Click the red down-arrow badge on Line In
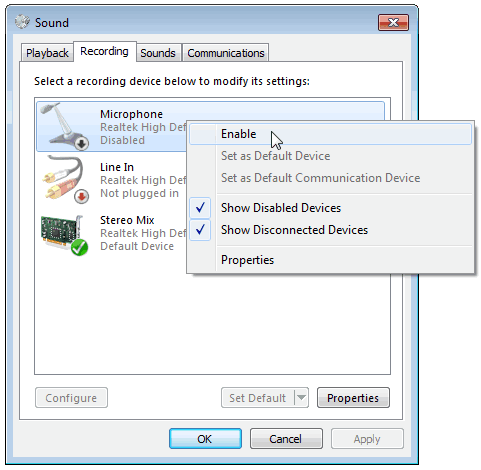The image size is (481, 470). [x=81, y=197]
